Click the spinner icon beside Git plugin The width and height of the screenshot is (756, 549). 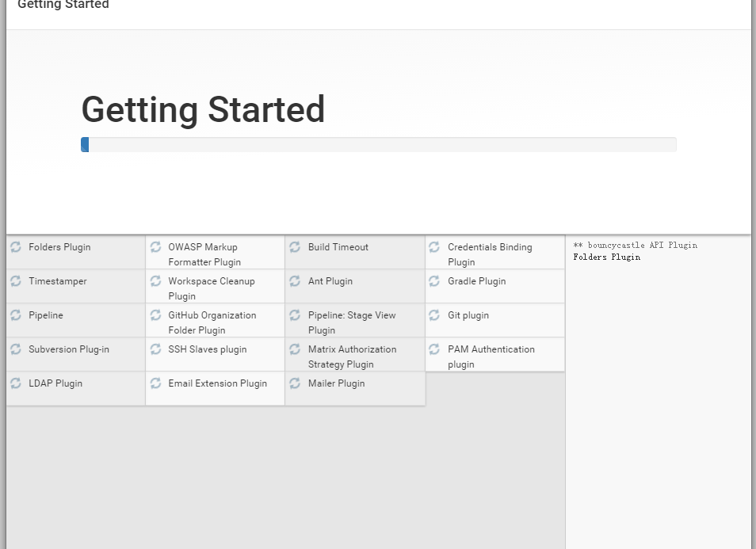tap(434, 315)
